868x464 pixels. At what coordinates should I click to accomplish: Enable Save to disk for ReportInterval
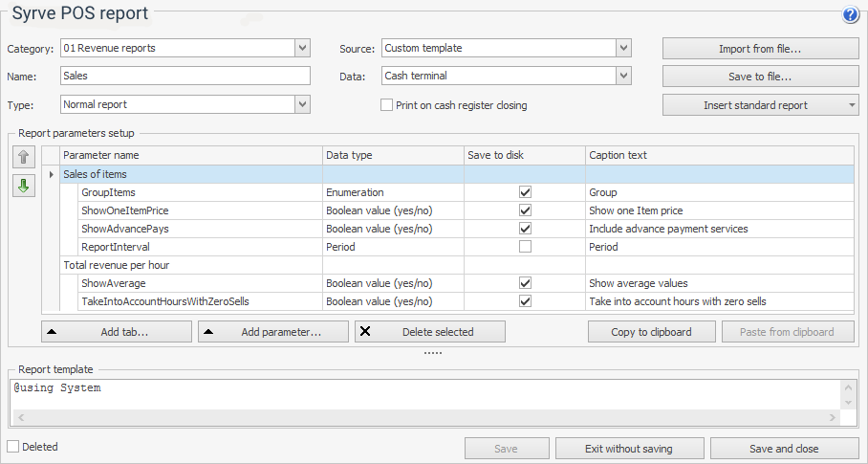tap(525, 247)
